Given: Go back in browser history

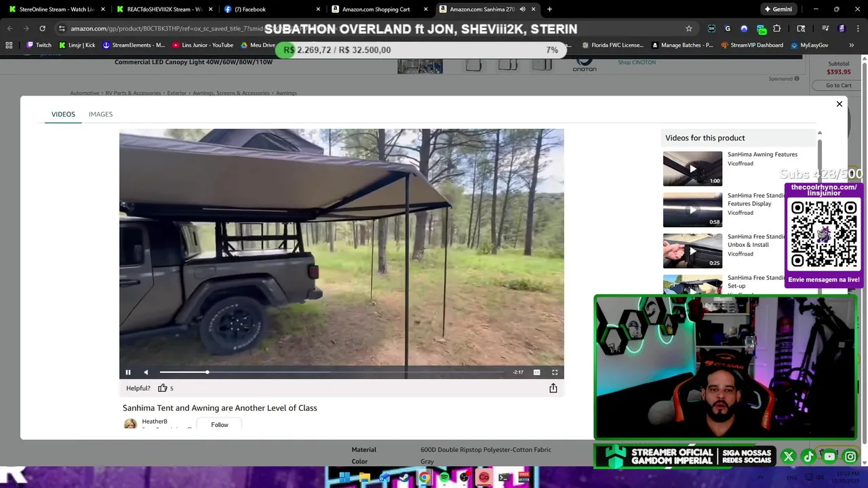Looking at the screenshot, I should tap(10, 28).
